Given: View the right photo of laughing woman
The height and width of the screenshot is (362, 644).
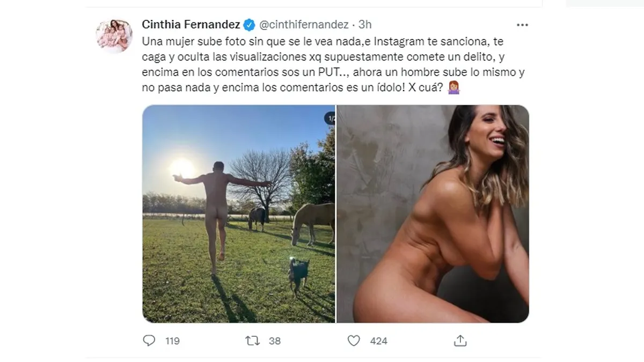Looking at the screenshot, I should click(433, 213).
